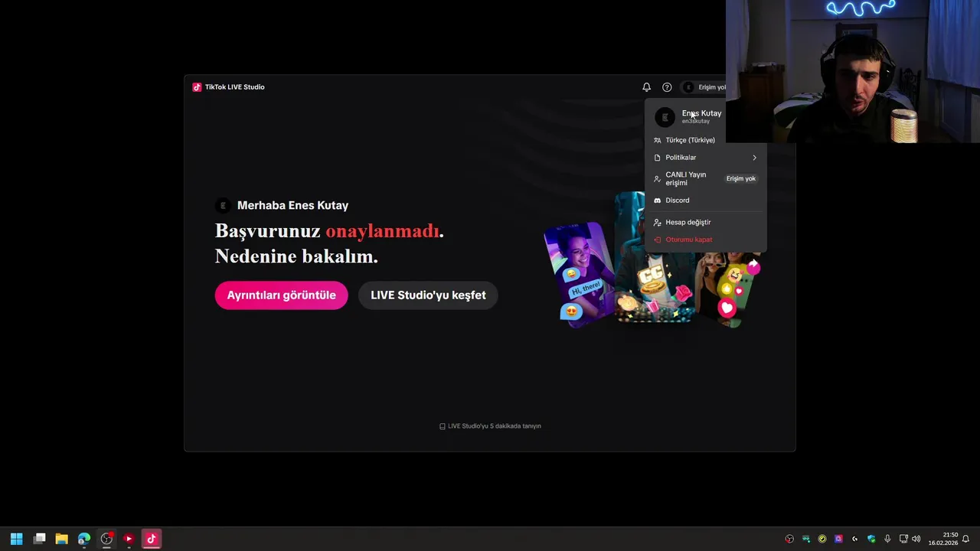Viewport: 980px width, 551px height.
Task: Click the Erişim yok badge in menu
Action: (x=740, y=179)
